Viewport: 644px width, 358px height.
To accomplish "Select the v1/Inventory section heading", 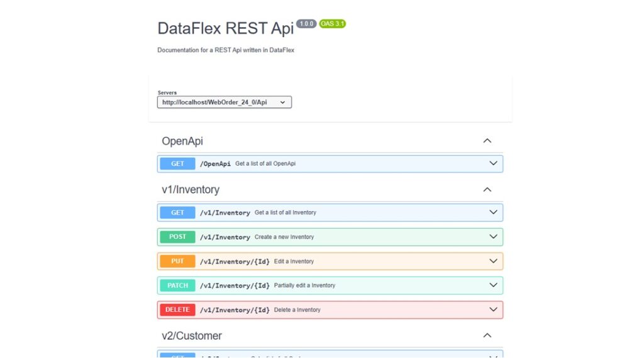I will click(191, 190).
